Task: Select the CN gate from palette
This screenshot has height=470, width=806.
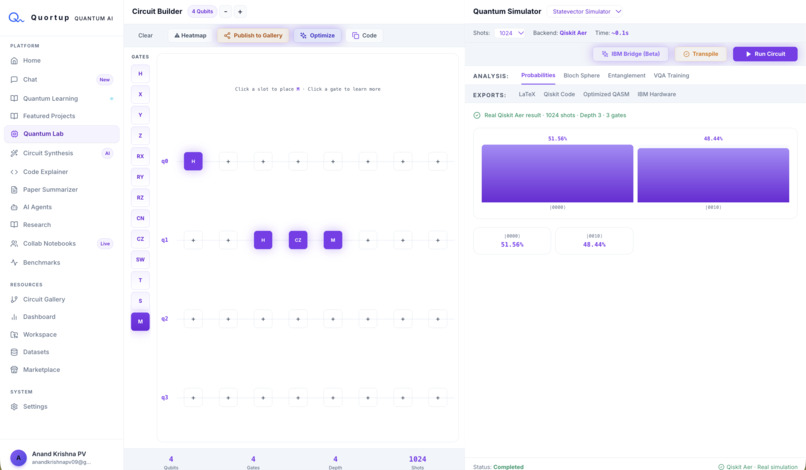Action: click(140, 219)
